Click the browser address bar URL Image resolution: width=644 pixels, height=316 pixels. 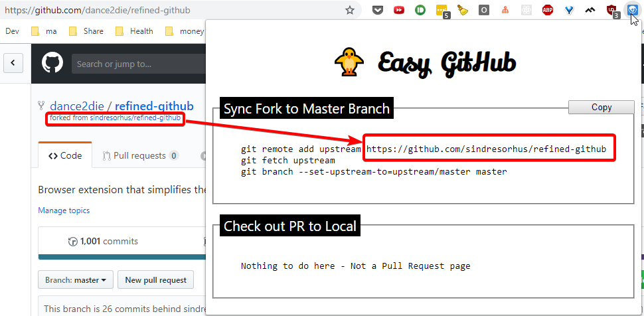98,10
